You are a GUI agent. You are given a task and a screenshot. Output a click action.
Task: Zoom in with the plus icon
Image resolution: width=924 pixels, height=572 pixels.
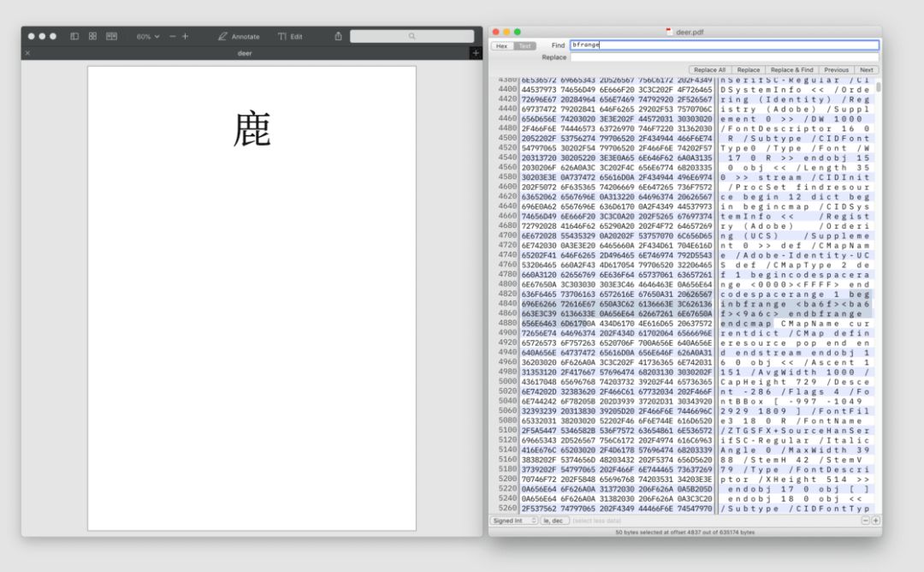tap(186, 37)
